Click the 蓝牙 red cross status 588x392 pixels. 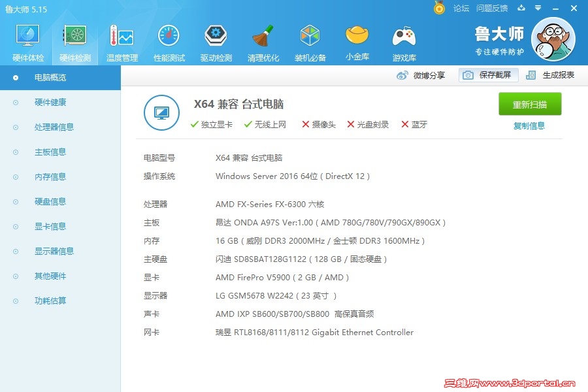pos(414,125)
